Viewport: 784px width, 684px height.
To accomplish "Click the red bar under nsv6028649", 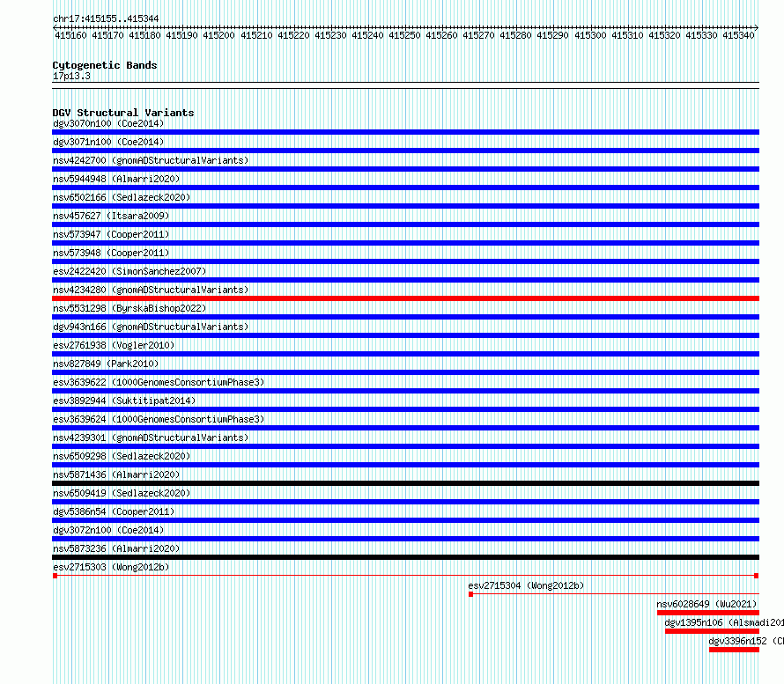I will point(708,613).
